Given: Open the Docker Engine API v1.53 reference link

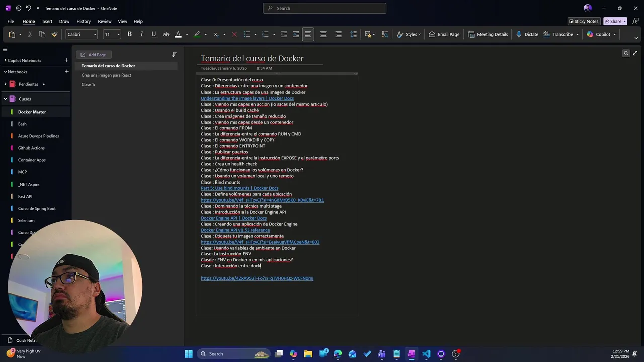Looking at the screenshot, I should (x=235, y=230).
